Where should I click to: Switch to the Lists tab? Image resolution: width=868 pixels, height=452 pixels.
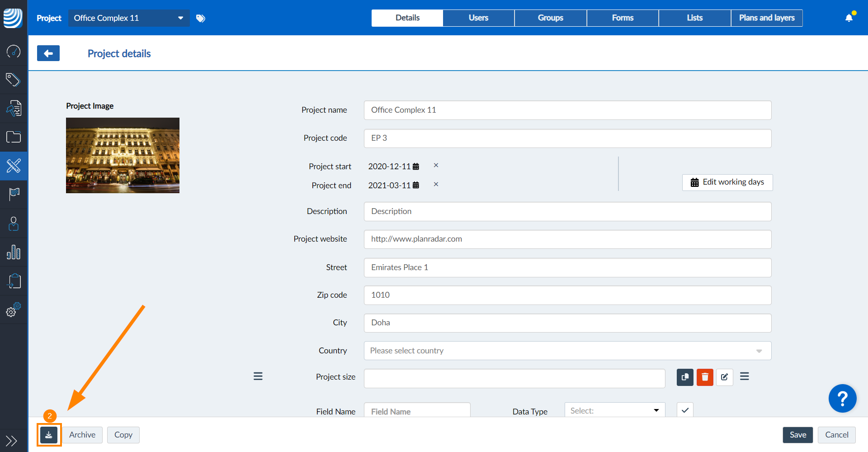point(695,18)
